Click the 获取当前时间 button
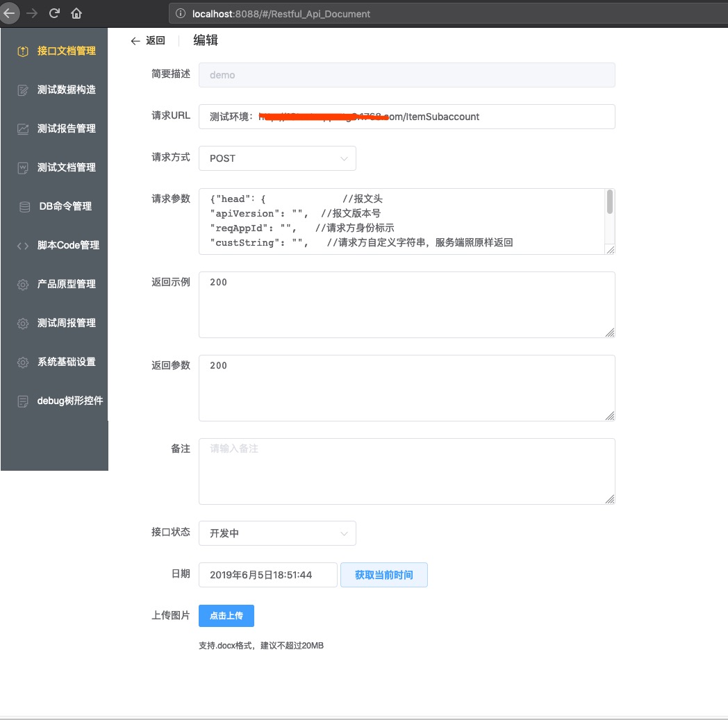Viewport: 728px width, 720px height. [384, 576]
